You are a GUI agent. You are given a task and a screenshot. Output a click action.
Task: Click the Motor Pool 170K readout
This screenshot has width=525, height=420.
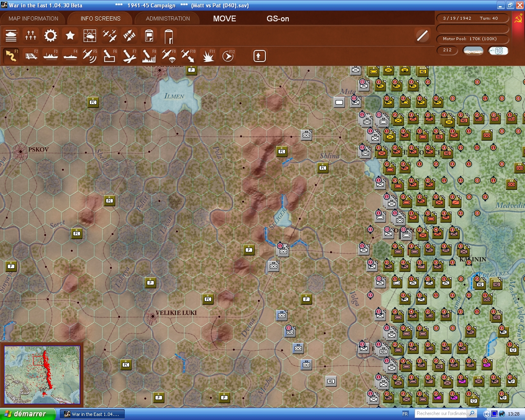point(473,39)
